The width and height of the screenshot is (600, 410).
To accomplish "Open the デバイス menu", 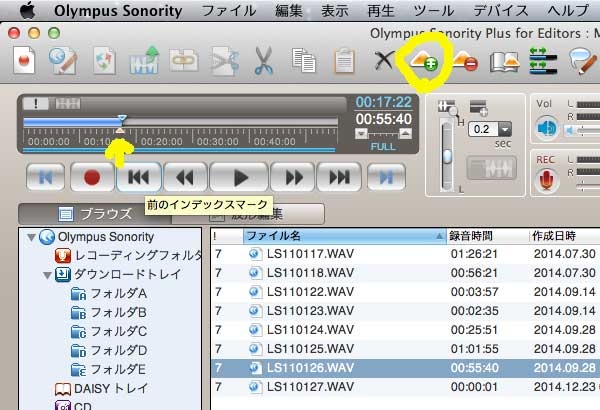I will pos(501,11).
